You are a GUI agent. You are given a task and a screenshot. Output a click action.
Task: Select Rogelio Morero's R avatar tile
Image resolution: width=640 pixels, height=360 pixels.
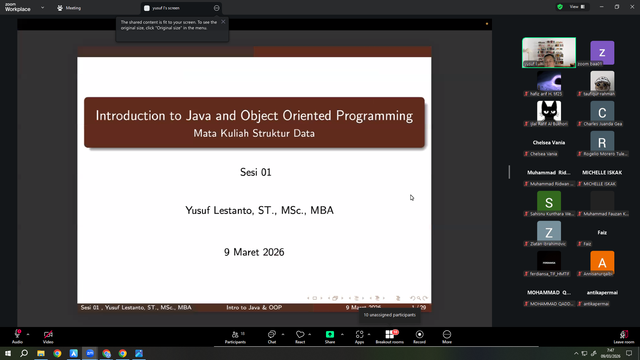pos(602,141)
